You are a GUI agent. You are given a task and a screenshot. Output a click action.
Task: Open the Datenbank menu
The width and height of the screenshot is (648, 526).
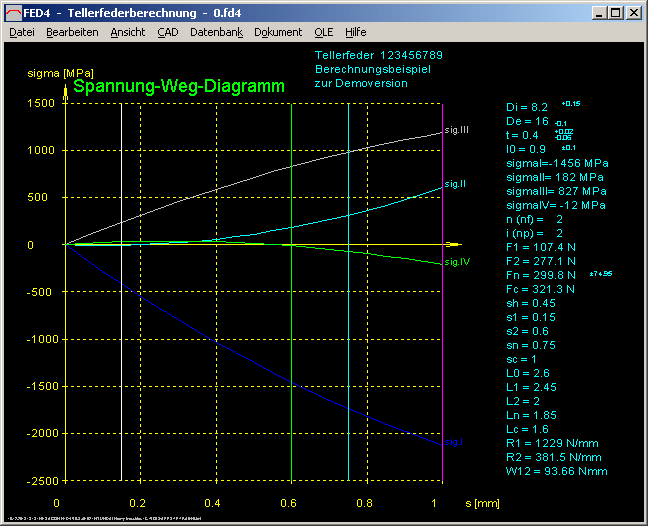tap(216, 32)
